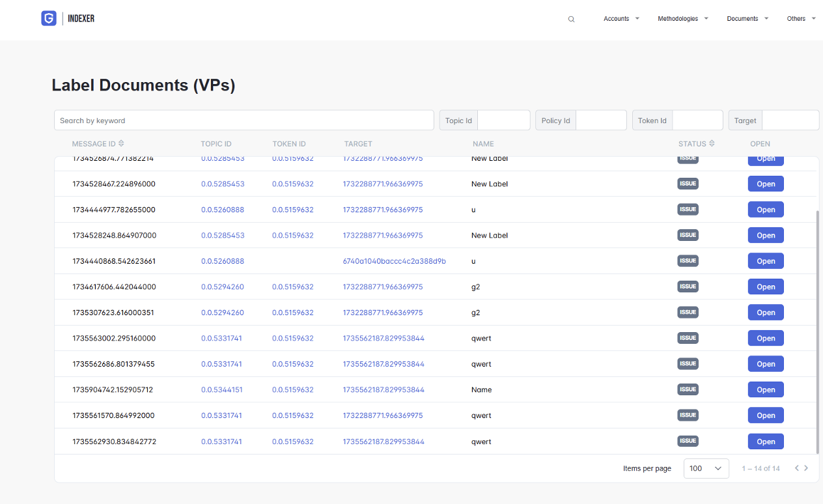Expand the Methodologies menu
Screen dimensions: 823x504
[x=682, y=19]
